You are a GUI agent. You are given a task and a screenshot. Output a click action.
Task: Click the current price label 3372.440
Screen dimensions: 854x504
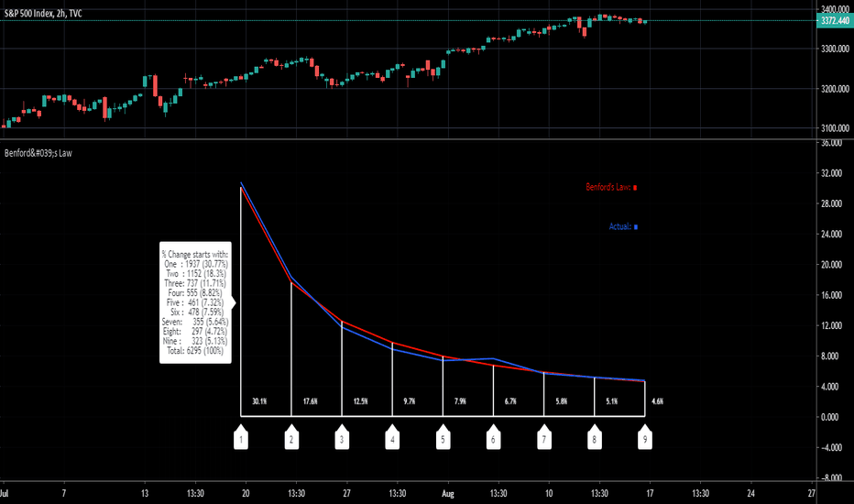tap(835, 21)
